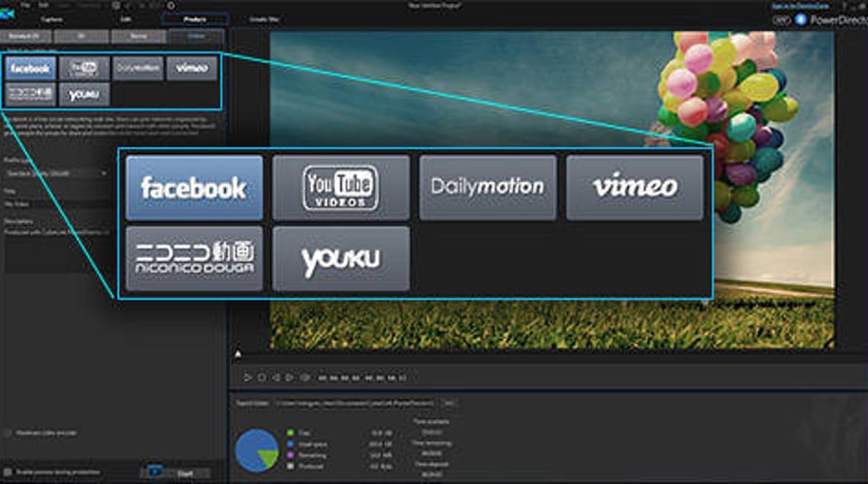
Task: Open the Edit menu in the menu bar
Action: [x=44, y=6]
